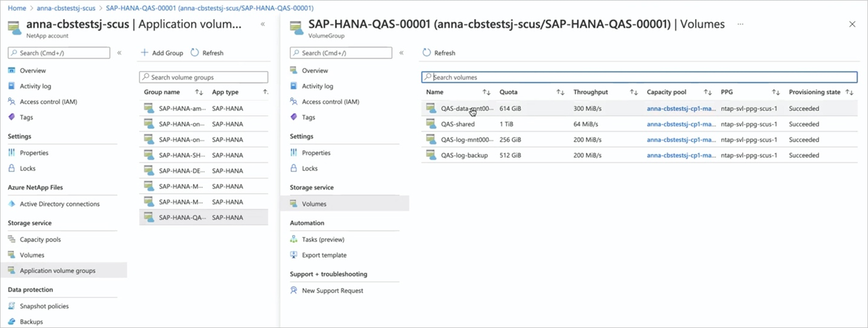Click QAS-log-backup volume icon
Image resolution: width=868 pixels, height=328 pixels.
point(431,154)
